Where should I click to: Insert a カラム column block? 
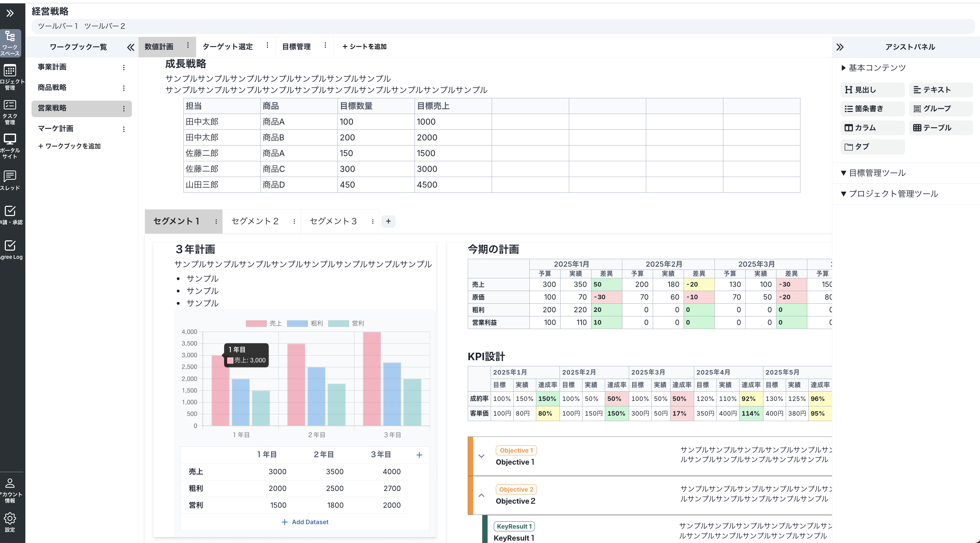(x=872, y=128)
